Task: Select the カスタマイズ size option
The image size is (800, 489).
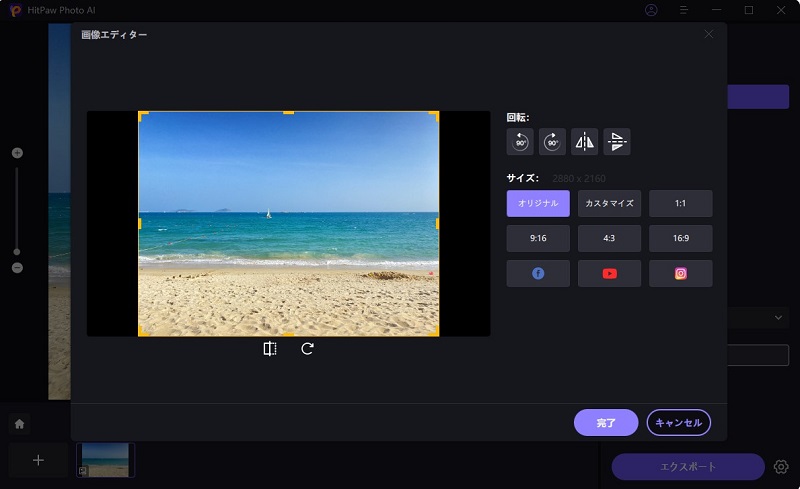Action: (609, 203)
